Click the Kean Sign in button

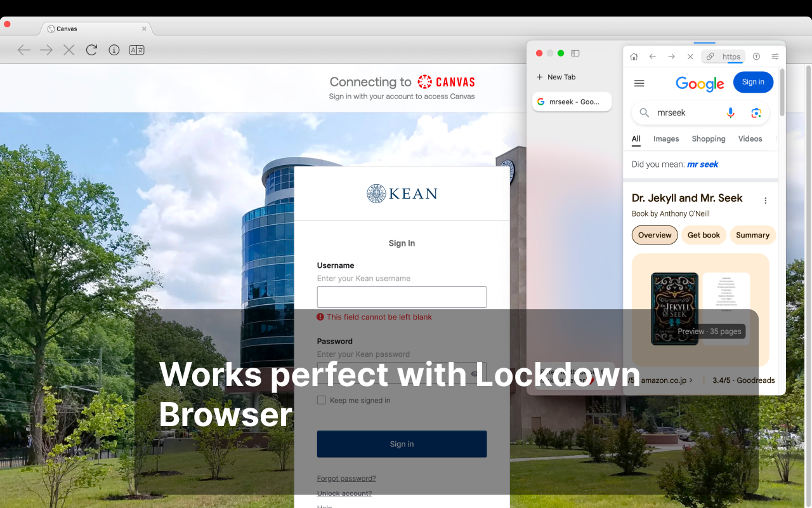click(402, 444)
